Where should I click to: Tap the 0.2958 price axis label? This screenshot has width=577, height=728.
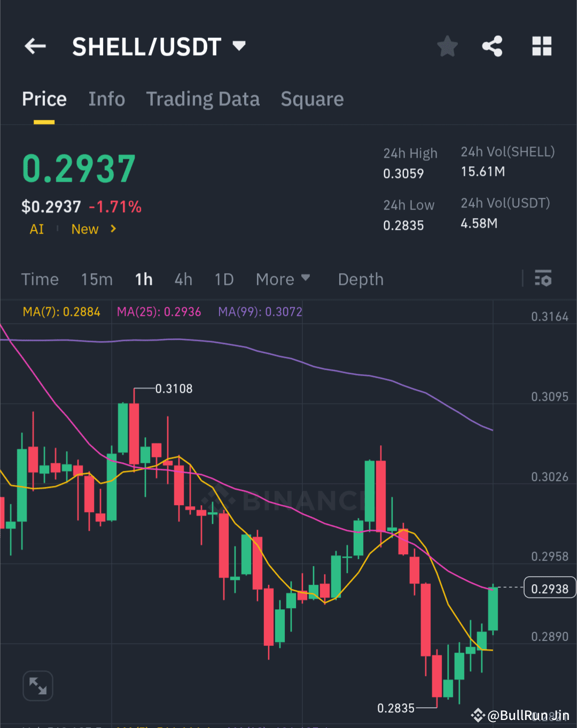tap(550, 556)
